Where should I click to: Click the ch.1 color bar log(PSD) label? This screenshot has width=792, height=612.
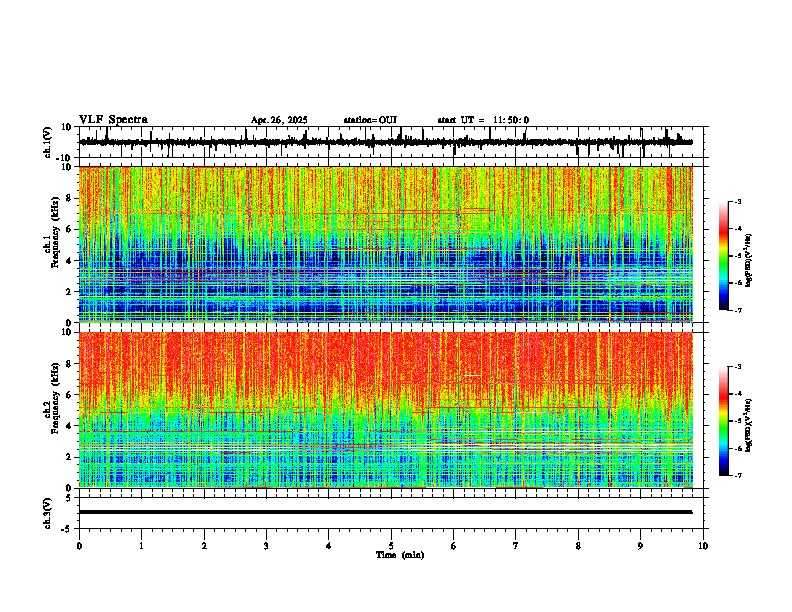click(x=748, y=261)
